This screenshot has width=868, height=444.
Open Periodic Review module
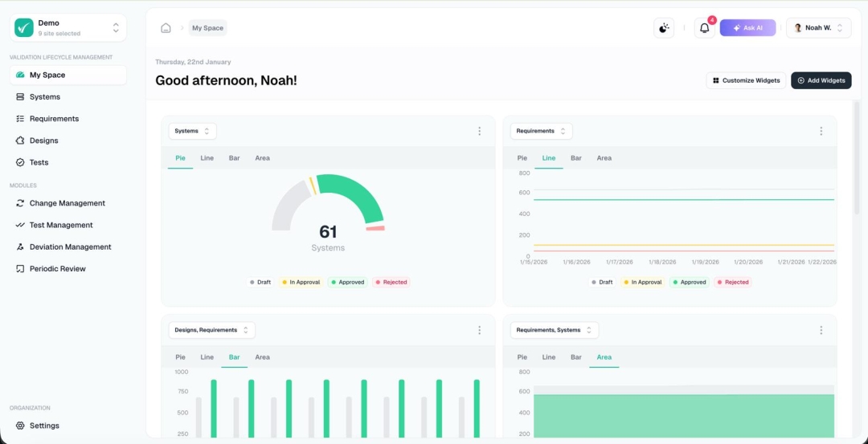[57, 269]
